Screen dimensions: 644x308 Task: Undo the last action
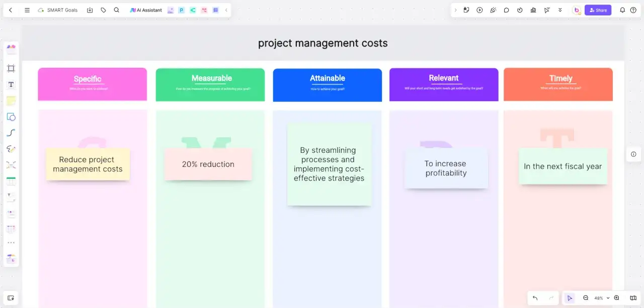[535, 298]
